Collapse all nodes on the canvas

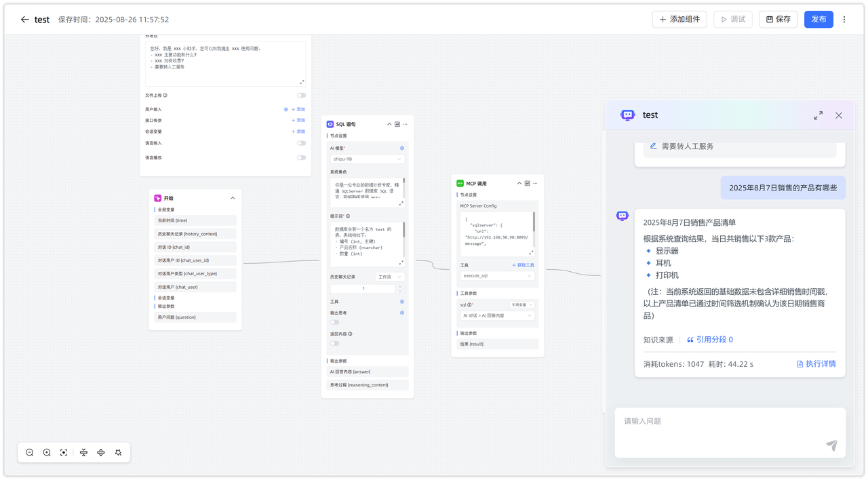[83, 453]
